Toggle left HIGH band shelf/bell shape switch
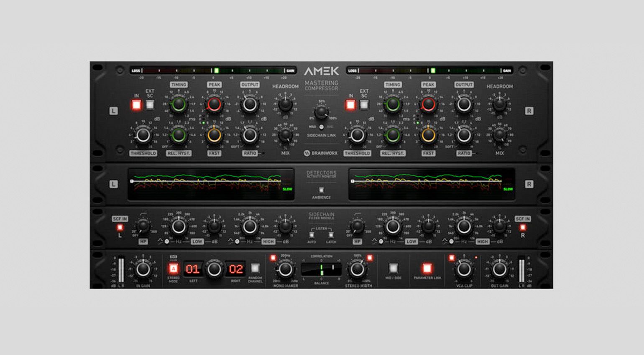The height and width of the screenshot is (355, 644). point(237,242)
